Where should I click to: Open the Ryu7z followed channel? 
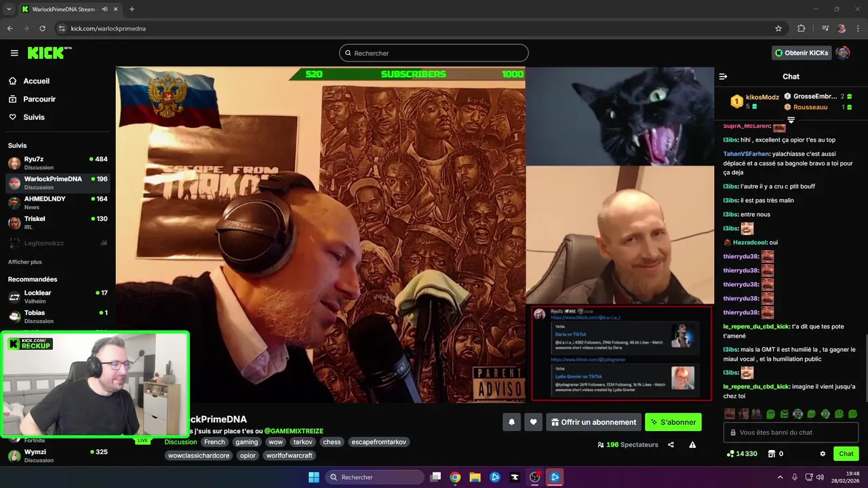coord(58,163)
